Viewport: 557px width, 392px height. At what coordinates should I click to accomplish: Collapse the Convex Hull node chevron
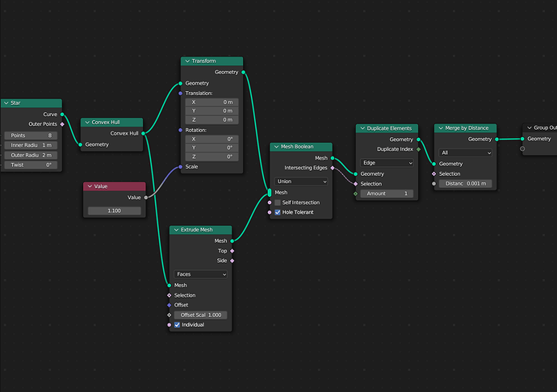point(87,122)
